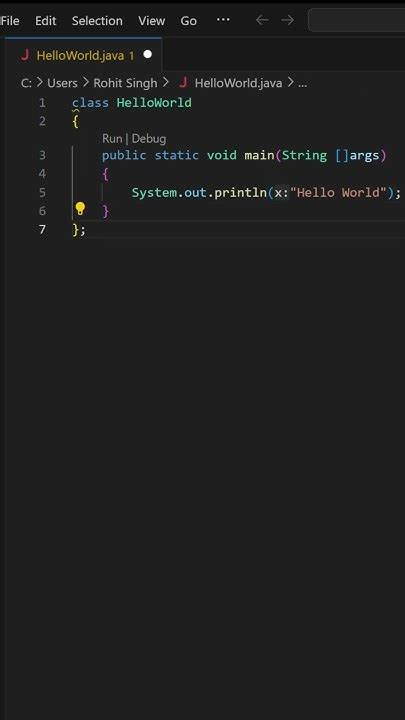Click the yellow lightbulb quick fix icon
The height and width of the screenshot is (720, 405).
click(x=80, y=209)
